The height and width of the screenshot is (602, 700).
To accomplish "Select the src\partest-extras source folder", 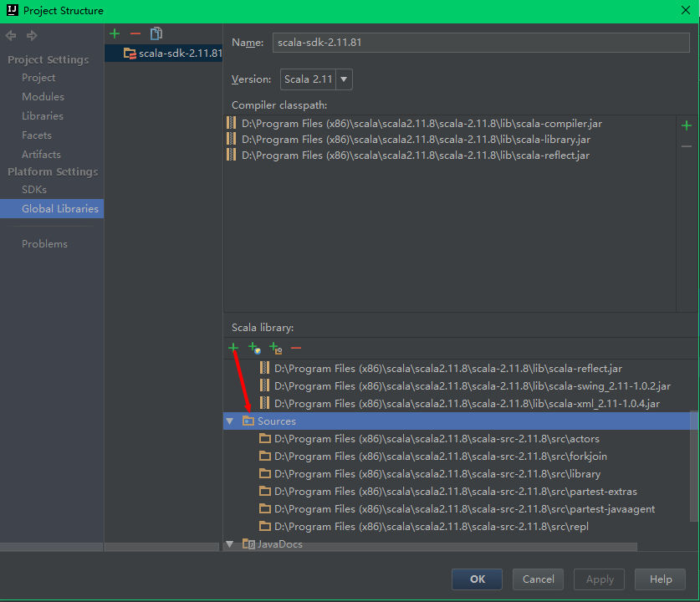I will (457, 492).
